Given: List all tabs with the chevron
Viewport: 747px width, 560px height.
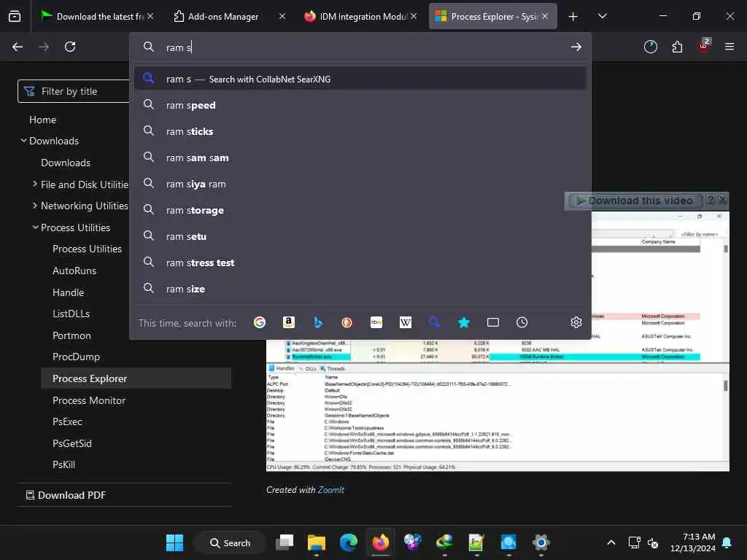Looking at the screenshot, I should (x=602, y=16).
